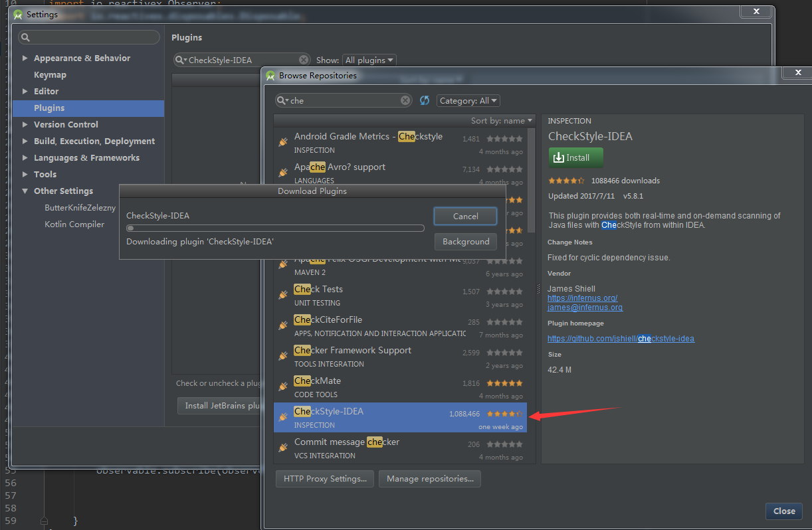812x530 pixels.
Task: Click plug icon of Android Gradle Metrics
Action: pos(283,142)
